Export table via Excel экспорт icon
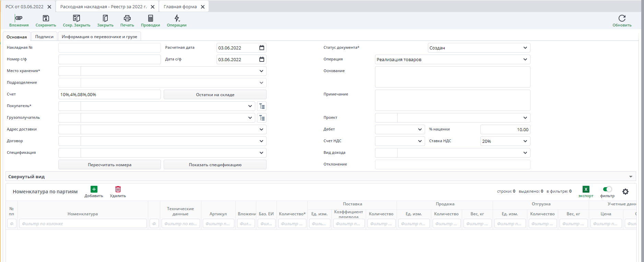Screen dimensions: 644x262 pos(586,190)
